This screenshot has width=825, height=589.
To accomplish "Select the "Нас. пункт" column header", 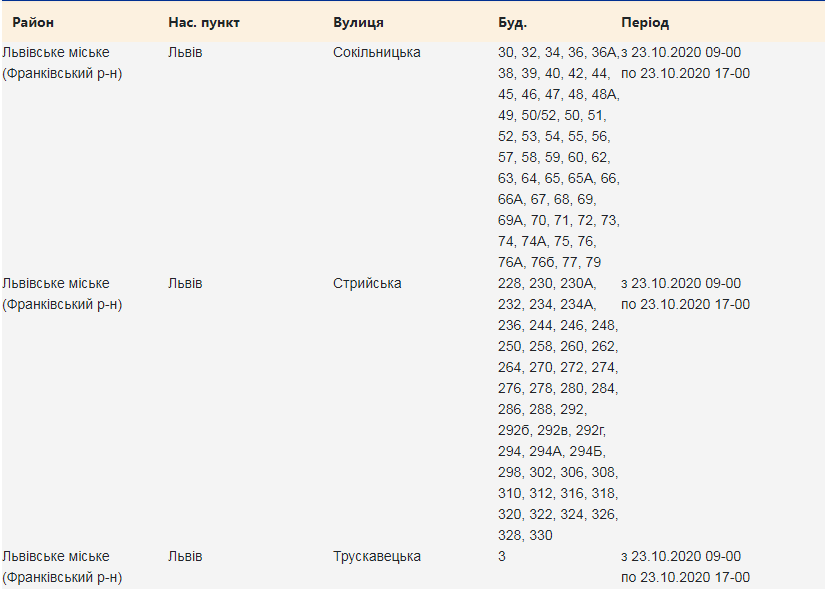I will coord(204,22).
